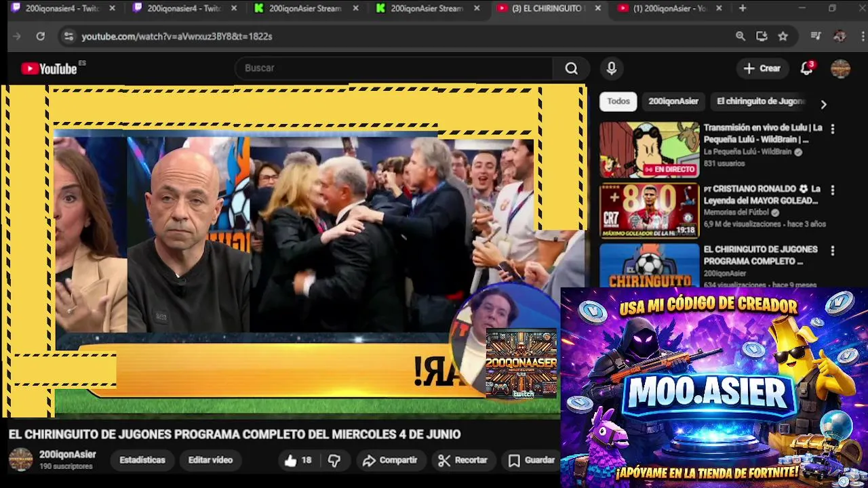
Task: Open La Pequeña Lulú live thumbnail
Action: pyautogui.click(x=649, y=150)
